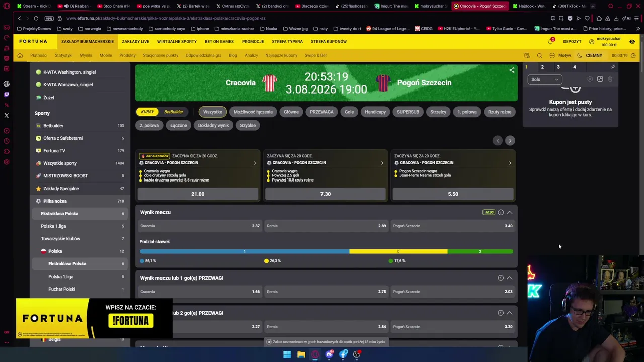
Task: Open Opera sidebar Twitch icon
Action: 7,94
